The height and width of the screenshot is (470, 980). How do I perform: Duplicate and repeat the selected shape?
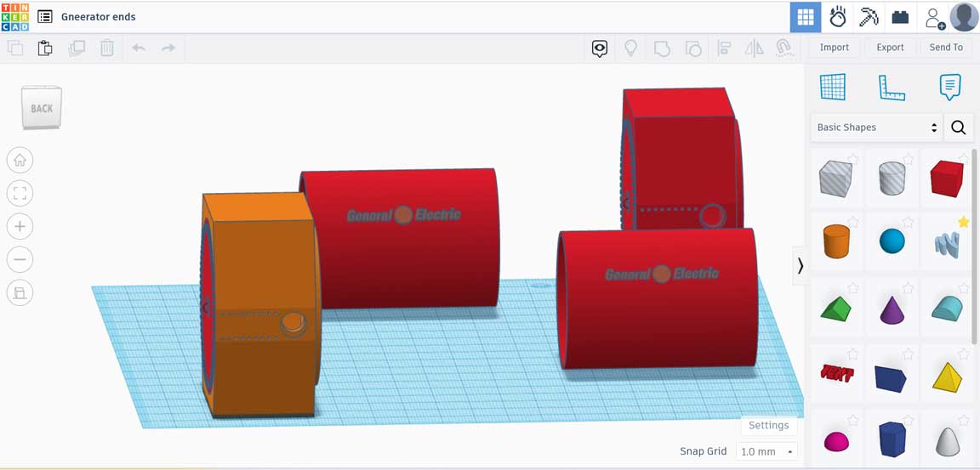(77, 48)
